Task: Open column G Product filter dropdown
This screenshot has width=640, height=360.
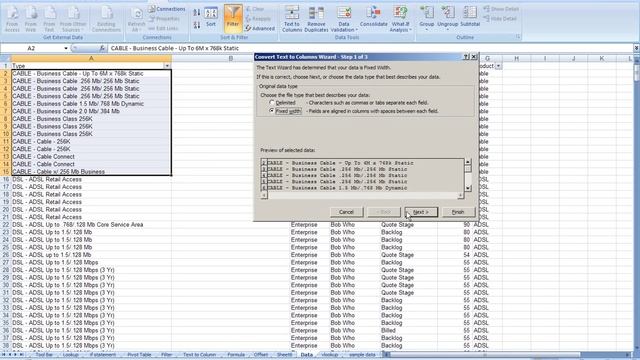Action: (x=498, y=66)
